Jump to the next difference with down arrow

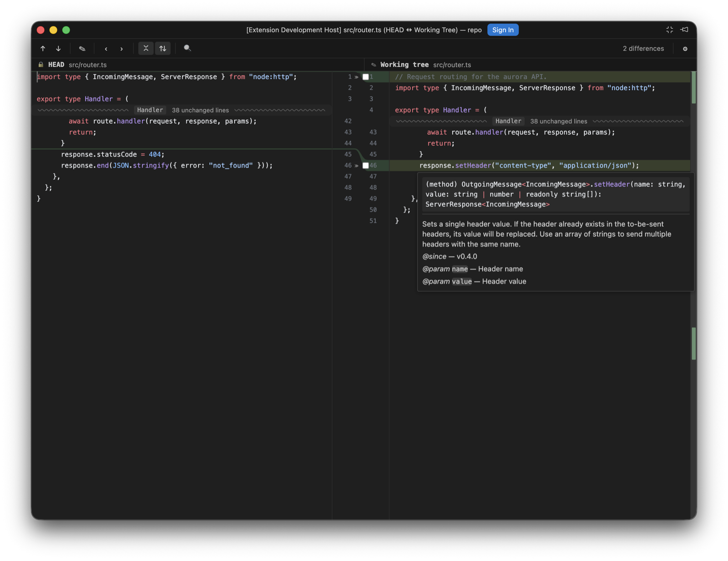click(x=58, y=49)
